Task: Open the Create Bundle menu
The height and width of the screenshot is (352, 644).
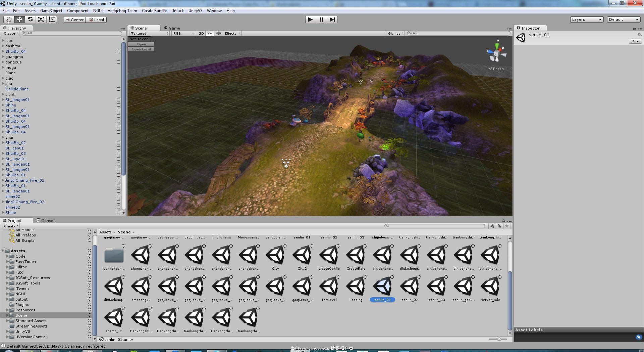Action: coord(154,10)
